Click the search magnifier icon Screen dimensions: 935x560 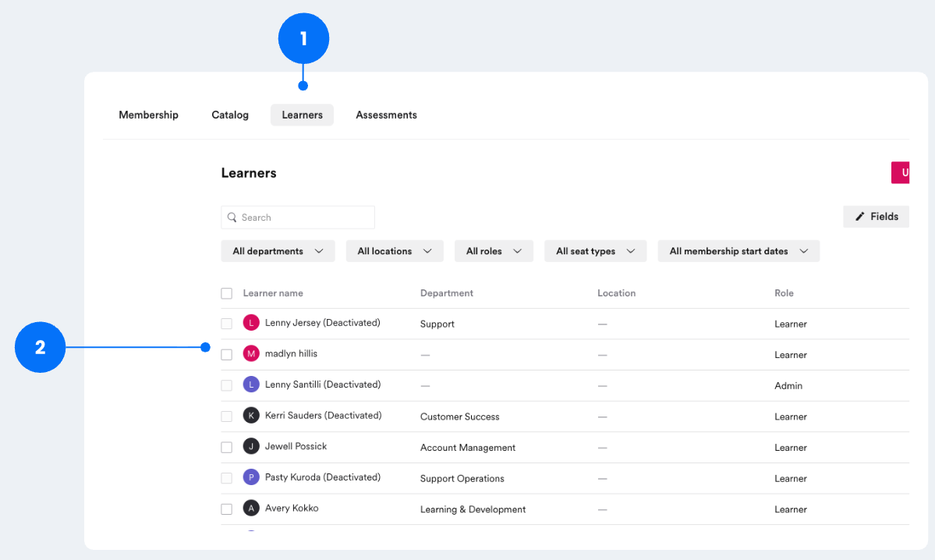[x=232, y=218]
